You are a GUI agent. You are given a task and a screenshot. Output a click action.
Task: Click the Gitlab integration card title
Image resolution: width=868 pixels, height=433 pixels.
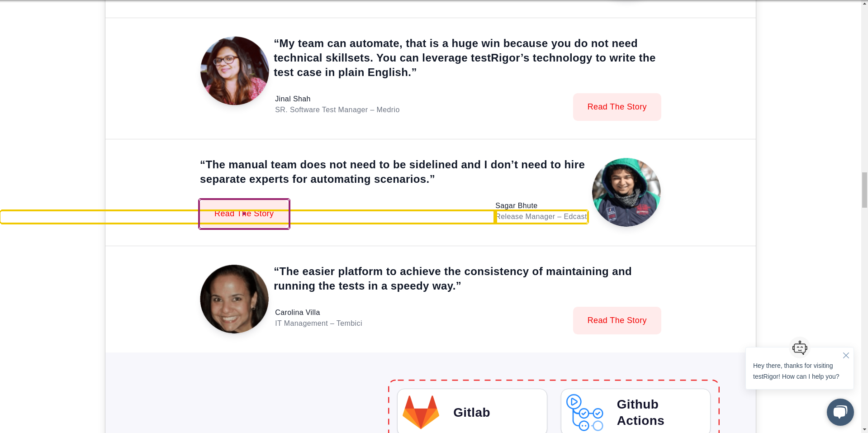click(471, 413)
